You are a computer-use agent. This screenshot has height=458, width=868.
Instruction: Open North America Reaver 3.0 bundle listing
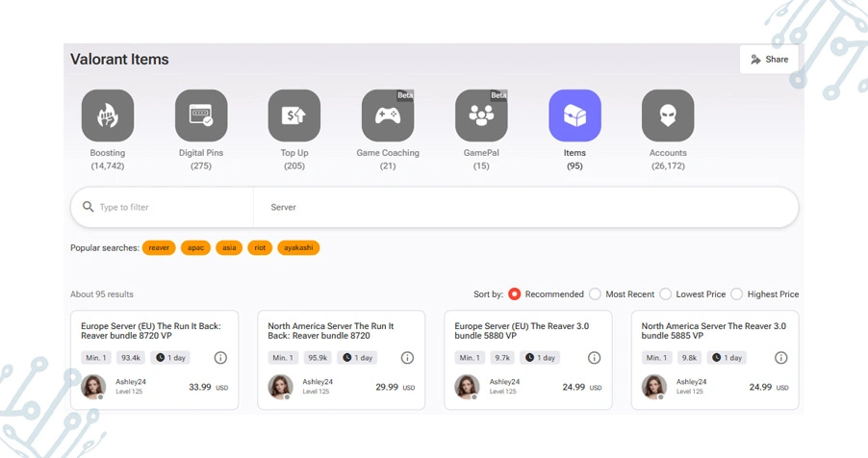point(713,331)
